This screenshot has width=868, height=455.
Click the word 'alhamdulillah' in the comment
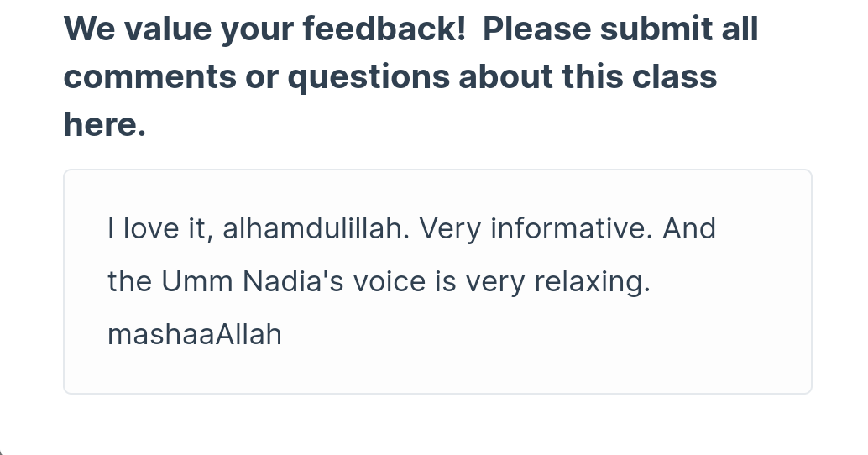[316, 228]
